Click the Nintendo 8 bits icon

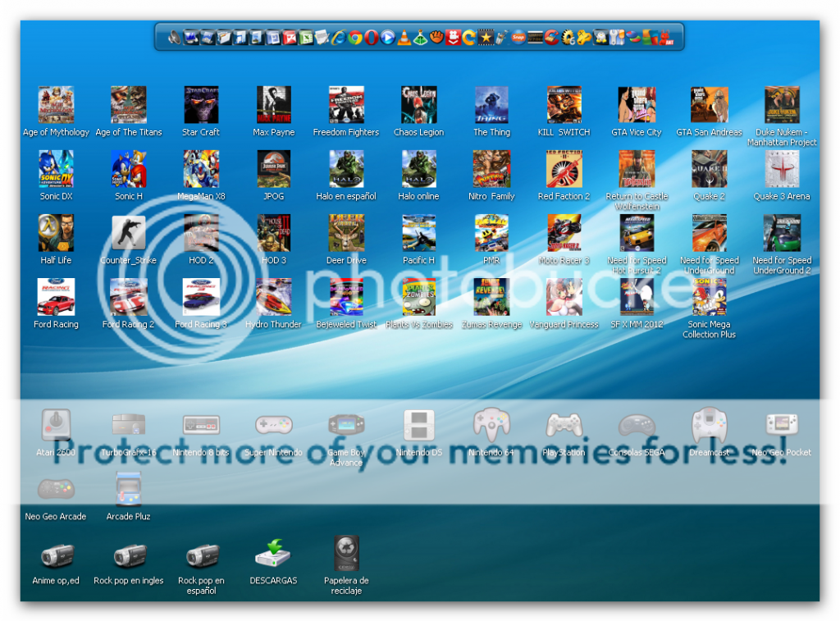coord(202,426)
